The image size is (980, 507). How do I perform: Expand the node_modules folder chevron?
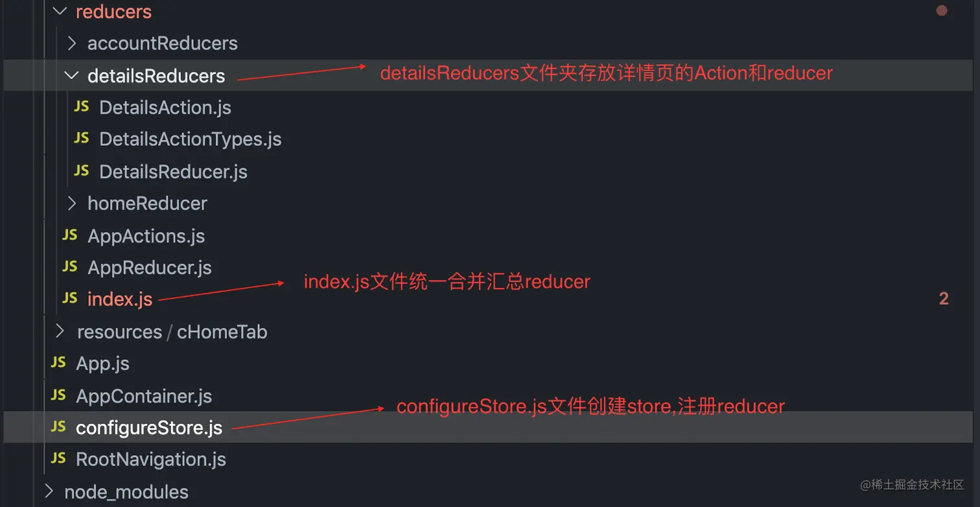pos(49,491)
